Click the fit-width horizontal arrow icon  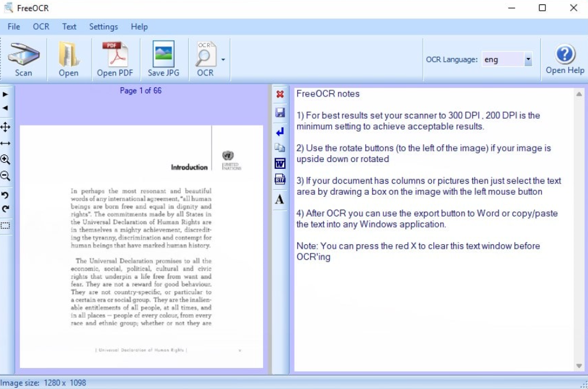pyautogui.click(x=5, y=143)
